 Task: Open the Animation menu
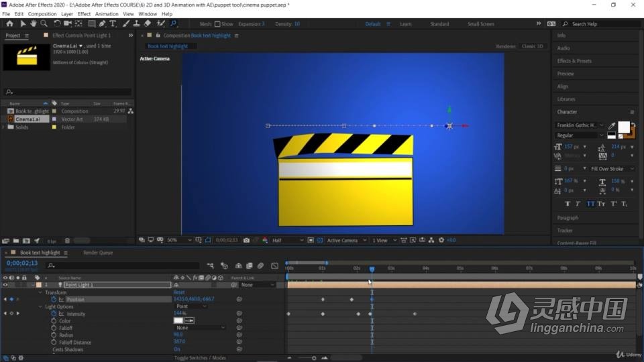107,14
